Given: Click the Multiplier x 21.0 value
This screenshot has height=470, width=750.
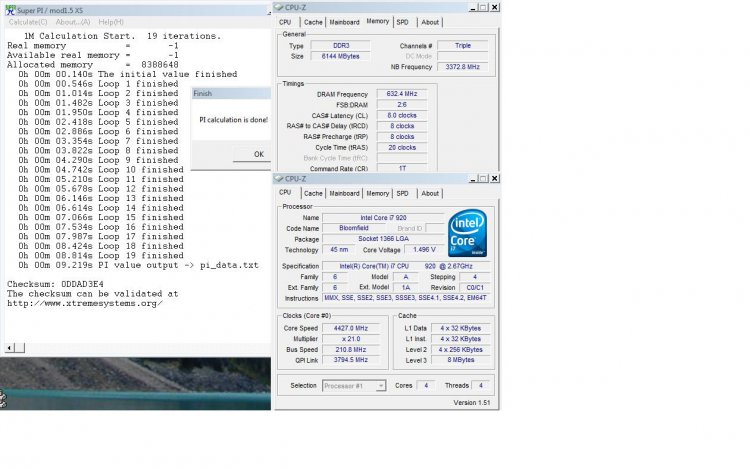Looking at the screenshot, I should [x=351, y=339].
